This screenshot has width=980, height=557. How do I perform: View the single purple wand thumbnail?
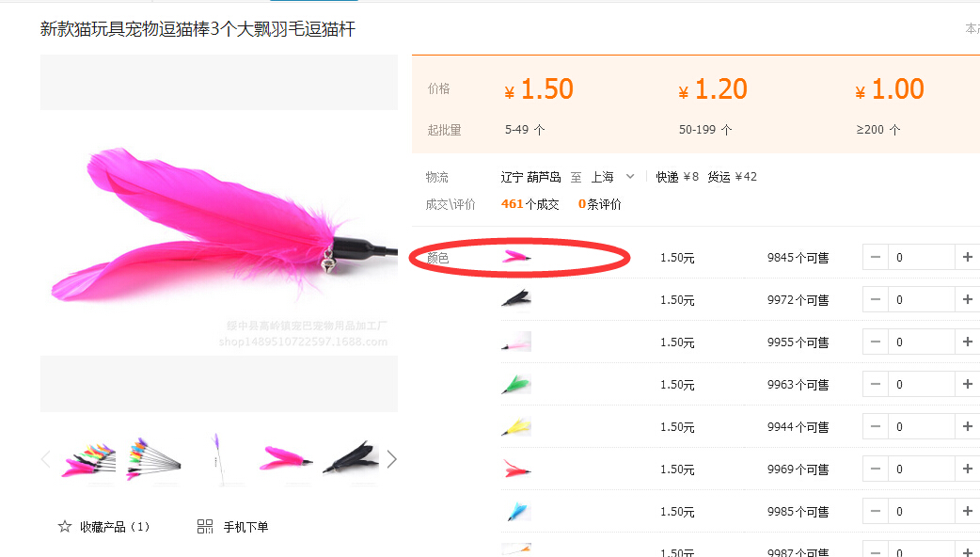pos(219,459)
